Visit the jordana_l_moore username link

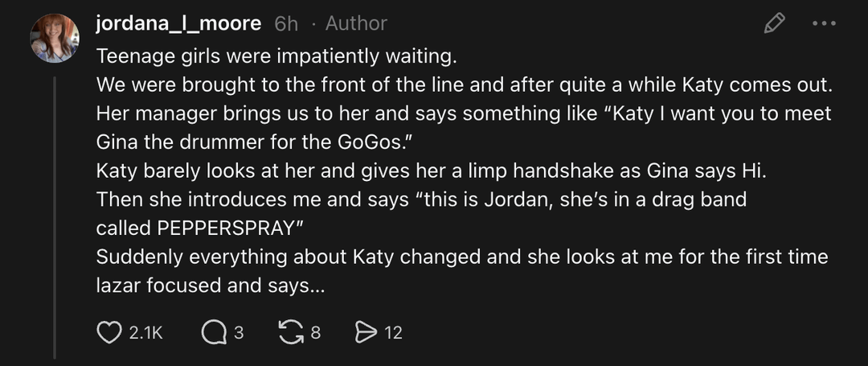[178, 24]
